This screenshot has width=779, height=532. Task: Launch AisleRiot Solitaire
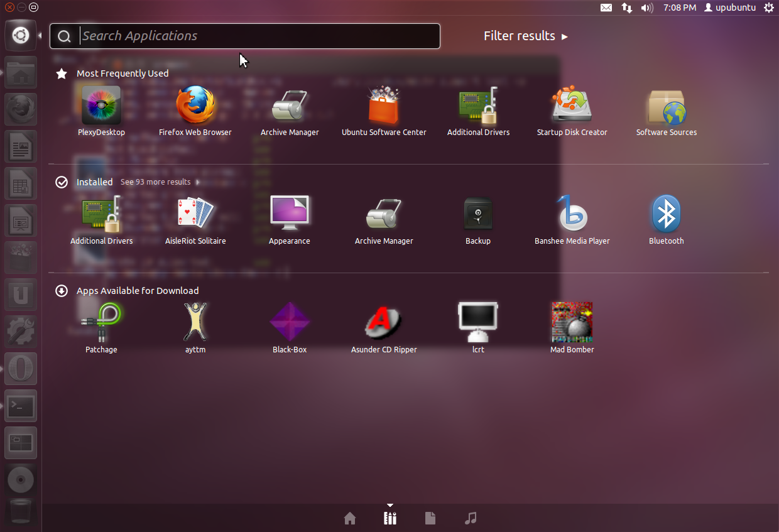click(x=195, y=220)
